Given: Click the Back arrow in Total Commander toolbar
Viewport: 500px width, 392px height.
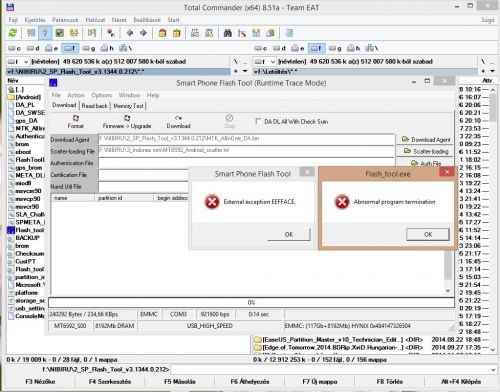Looking at the screenshot, I should [x=130, y=33].
